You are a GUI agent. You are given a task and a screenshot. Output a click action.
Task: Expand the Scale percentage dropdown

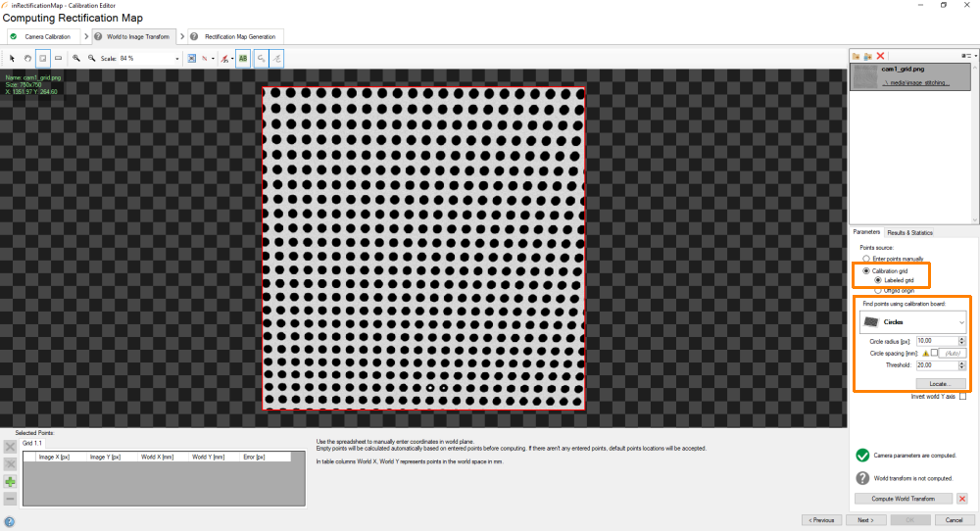coord(177,59)
